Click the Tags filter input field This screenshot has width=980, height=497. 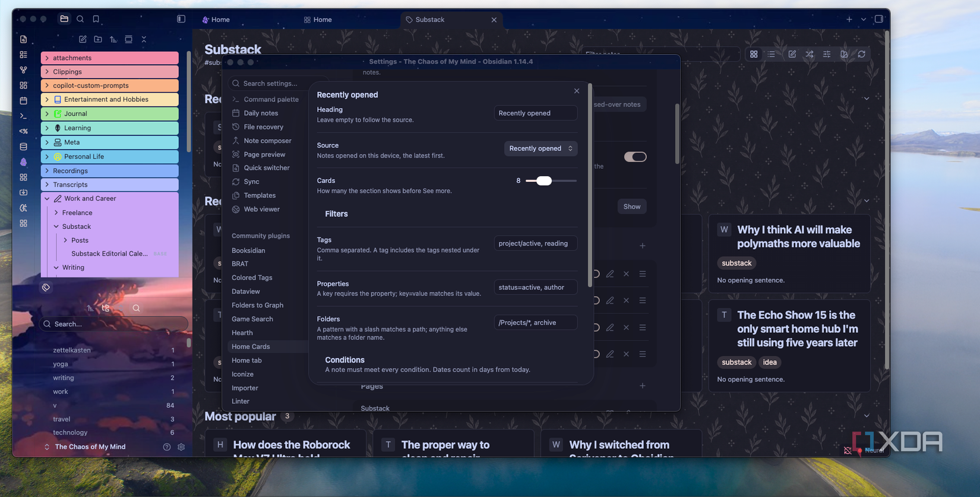tap(535, 243)
